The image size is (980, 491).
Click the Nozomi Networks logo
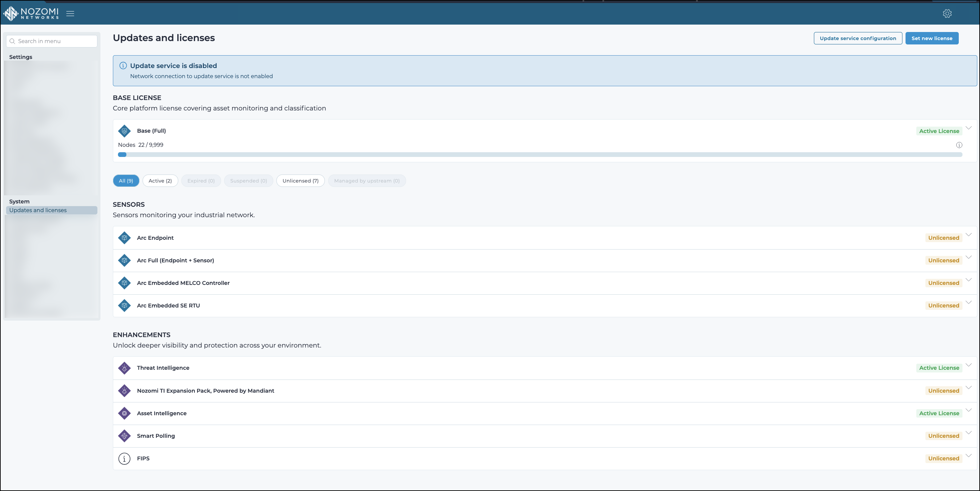click(x=31, y=13)
